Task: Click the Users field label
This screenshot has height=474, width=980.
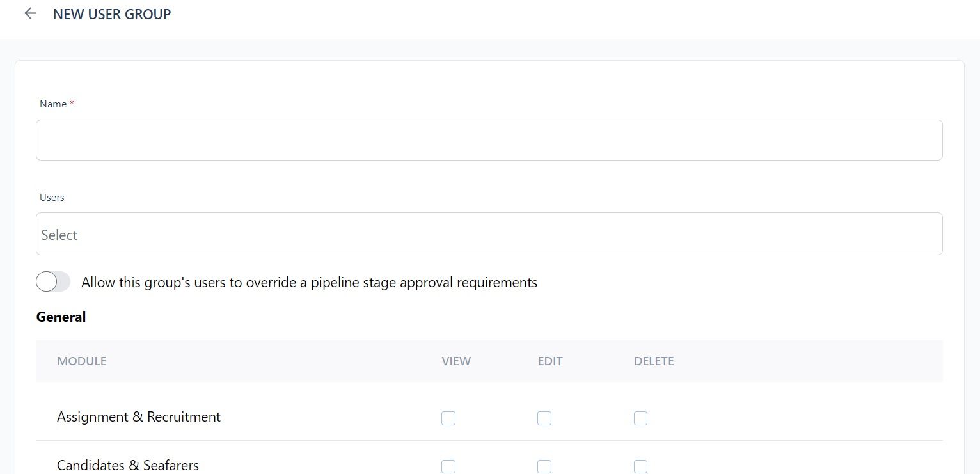Action: click(x=52, y=197)
